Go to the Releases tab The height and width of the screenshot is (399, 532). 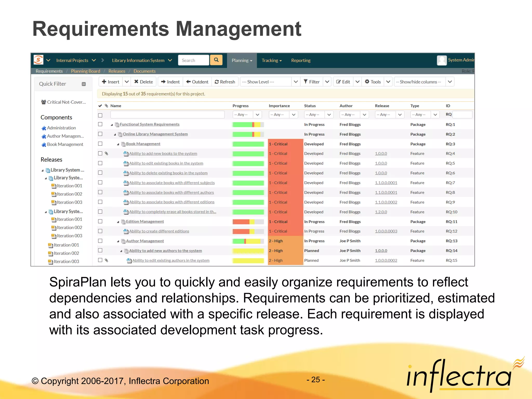tap(117, 71)
